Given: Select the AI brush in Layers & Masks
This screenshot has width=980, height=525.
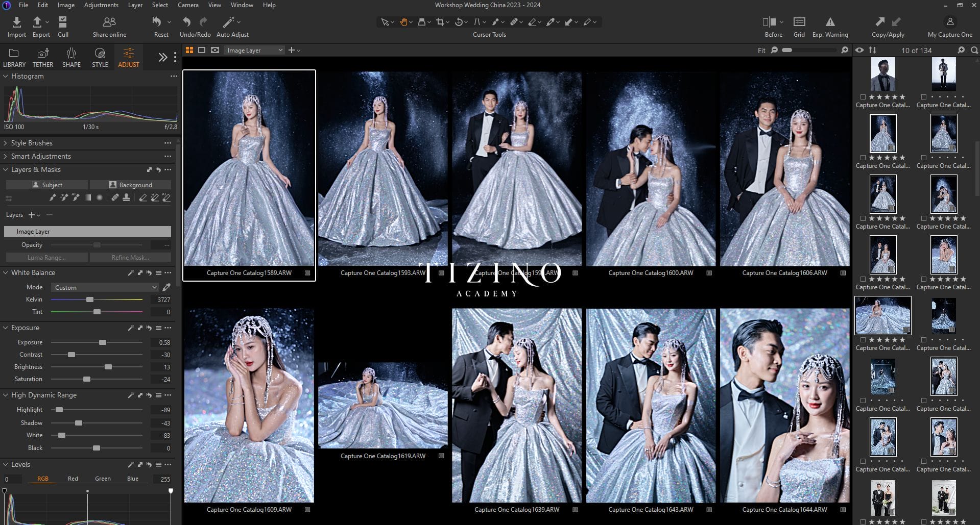Looking at the screenshot, I should (x=76, y=198).
